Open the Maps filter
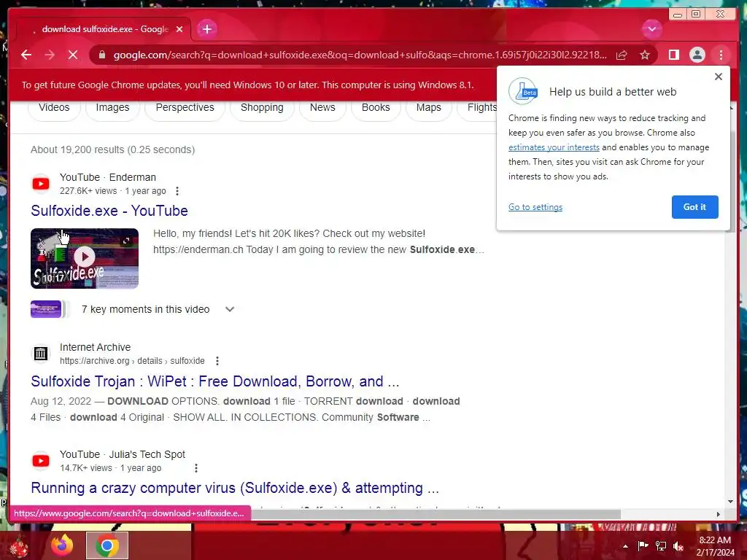Viewport: 747px width, 560px height. point(429,108)
